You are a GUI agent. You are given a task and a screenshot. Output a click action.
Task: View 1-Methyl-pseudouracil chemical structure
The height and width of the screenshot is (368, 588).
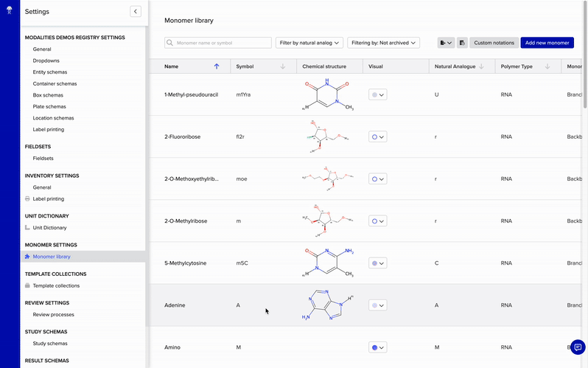point(328,94)
